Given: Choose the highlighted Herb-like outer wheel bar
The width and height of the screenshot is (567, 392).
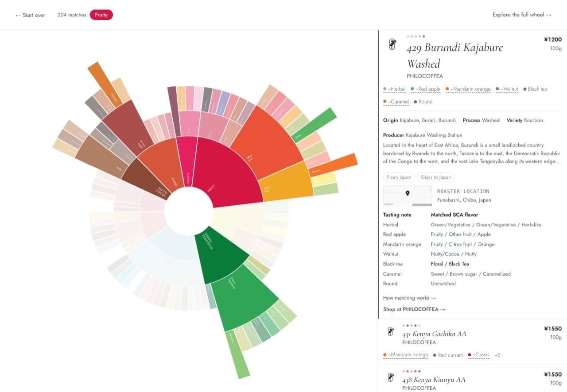Looking at the screenshot, I should (238, 355).
